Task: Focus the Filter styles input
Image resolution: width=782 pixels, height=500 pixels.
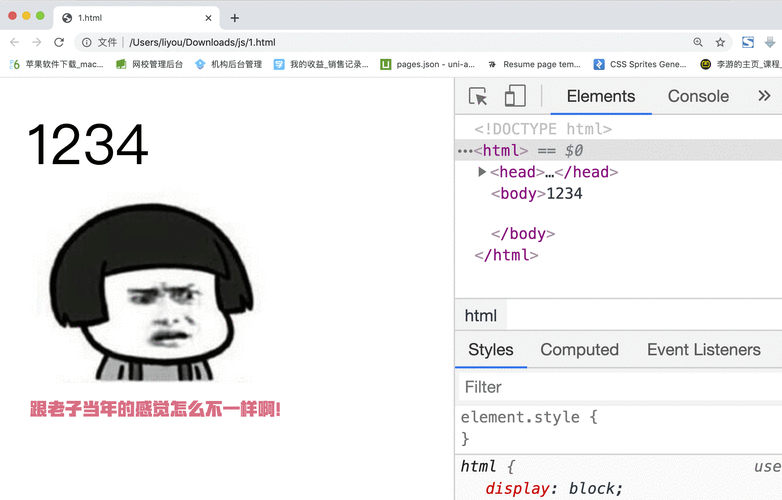Action: pos(620,387)
